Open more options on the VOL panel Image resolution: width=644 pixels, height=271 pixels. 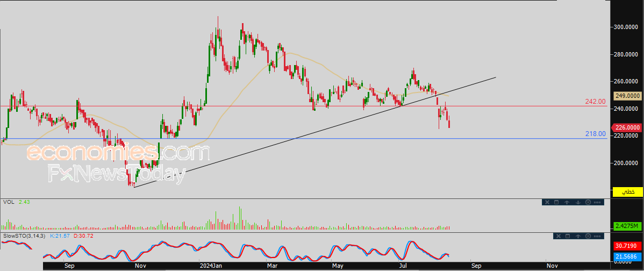click(x=598, y=202)
